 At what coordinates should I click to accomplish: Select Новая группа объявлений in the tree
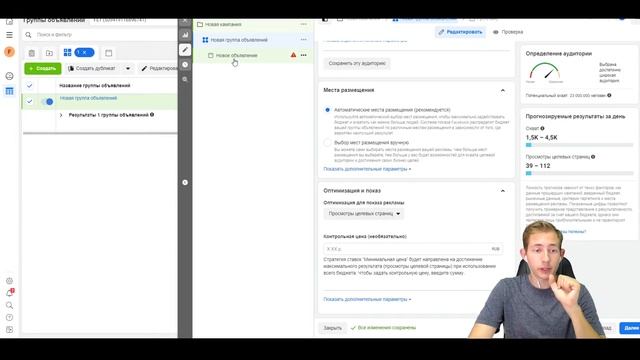tap(239, 40)
